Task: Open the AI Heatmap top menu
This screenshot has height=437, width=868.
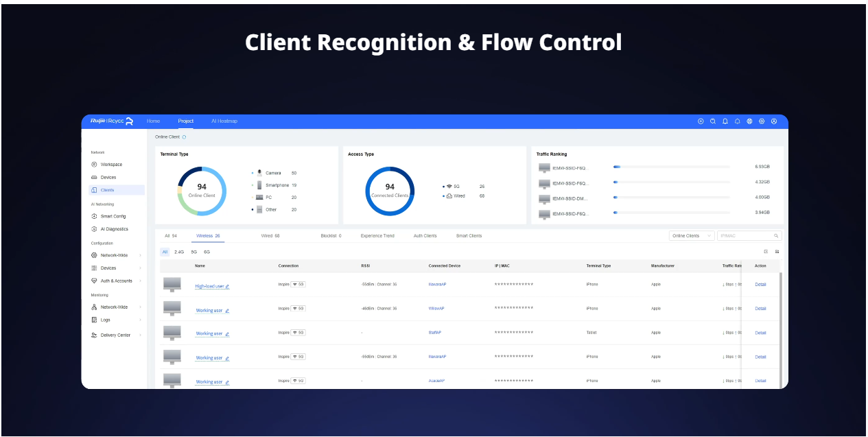Action: 224,121
